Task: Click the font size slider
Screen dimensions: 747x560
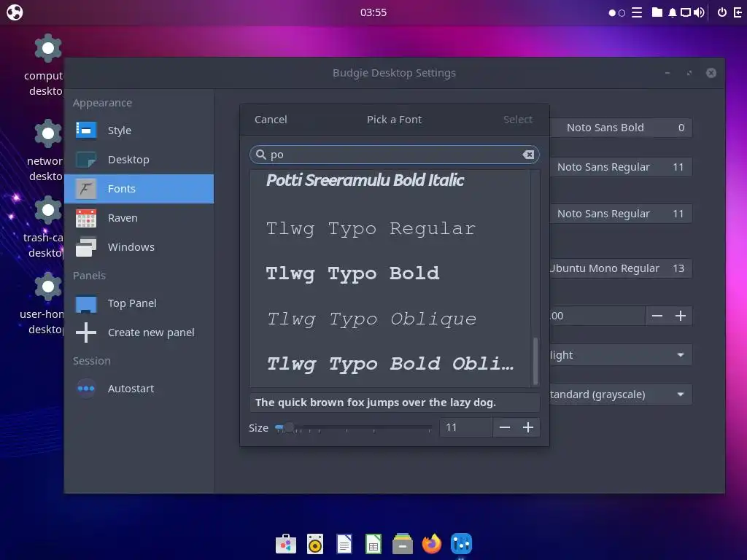Action: pos(353,427)
